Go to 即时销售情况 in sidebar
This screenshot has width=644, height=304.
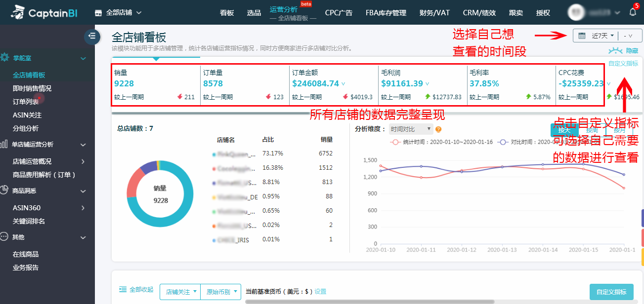pyautogui.click(x=32, y=88)
